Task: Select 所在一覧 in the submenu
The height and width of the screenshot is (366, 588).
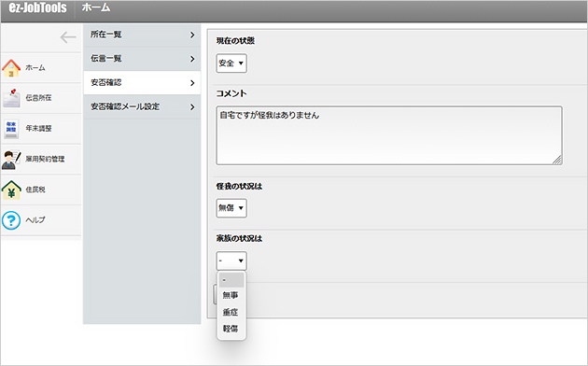Action: [x=142, y=35]
